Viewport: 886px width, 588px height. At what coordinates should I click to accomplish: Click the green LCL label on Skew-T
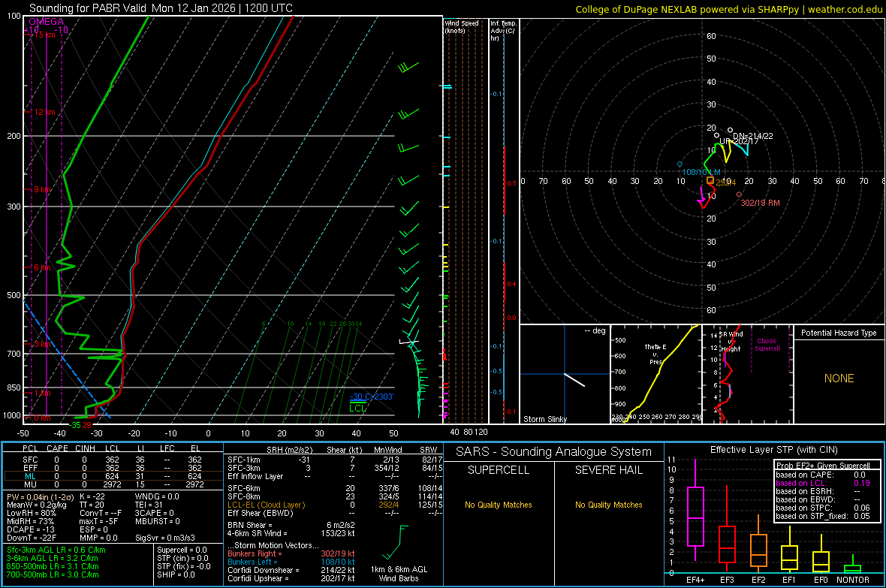pos(357,409)
